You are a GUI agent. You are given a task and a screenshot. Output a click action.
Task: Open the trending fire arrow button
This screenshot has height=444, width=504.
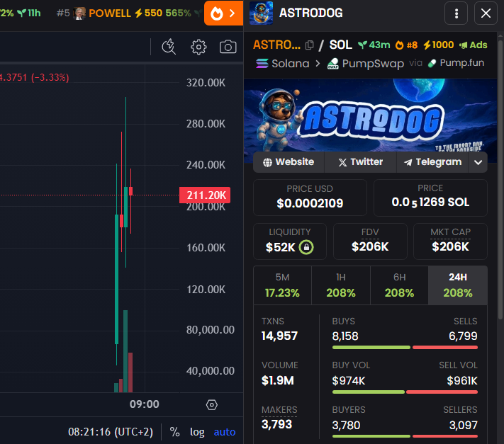pyautogui.click(x=224, y=13)
